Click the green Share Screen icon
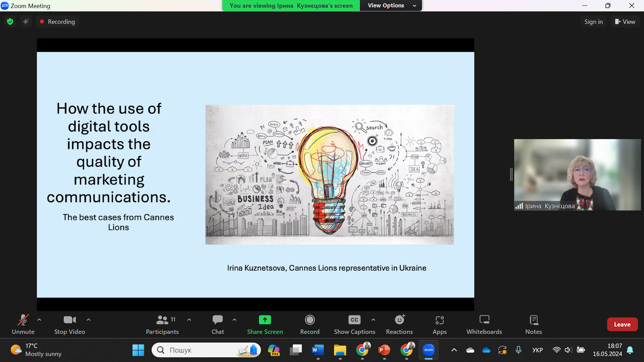This screenshot has width=644, height=362. point(265,320)
